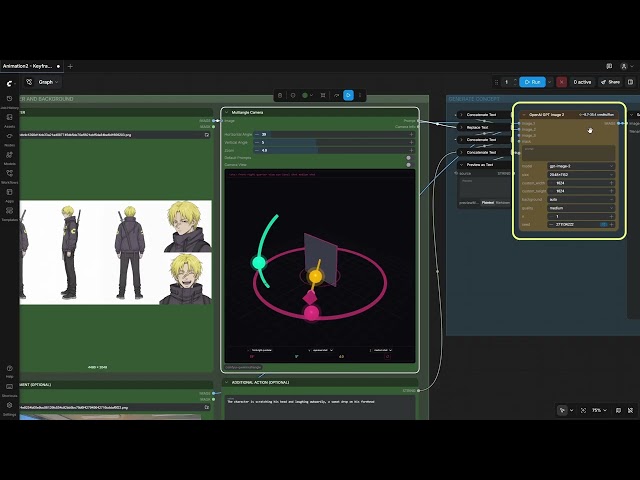Open the Workflows sidebar panel
The width and height of the screenshot is (640, 480).
click(x=9, y=176)
